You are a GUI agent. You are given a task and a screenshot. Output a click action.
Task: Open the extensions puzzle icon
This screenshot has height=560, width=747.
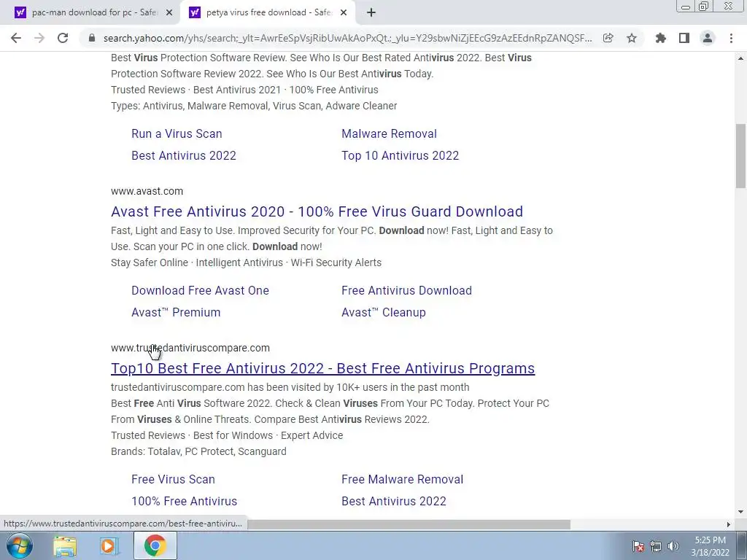point(661,38)
